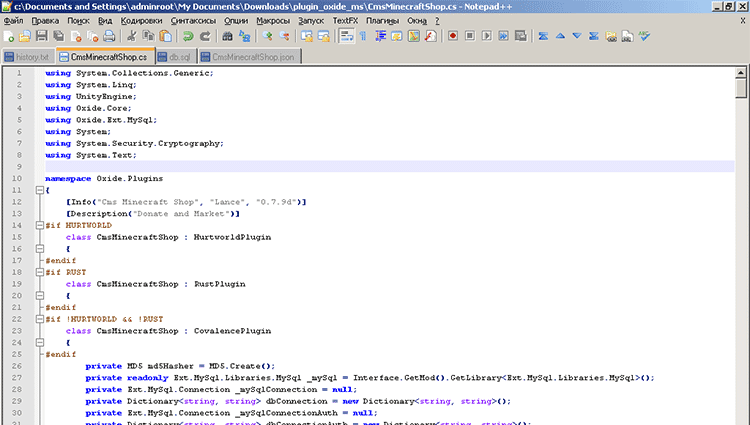Collapse the #if RUST fold marker at line 18

tap(37, 272)
